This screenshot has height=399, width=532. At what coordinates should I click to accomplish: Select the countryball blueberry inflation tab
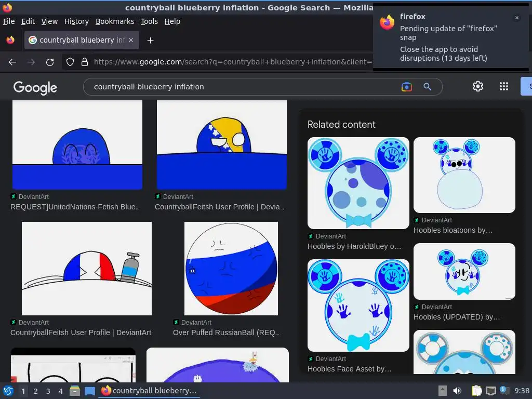(82, 40)
